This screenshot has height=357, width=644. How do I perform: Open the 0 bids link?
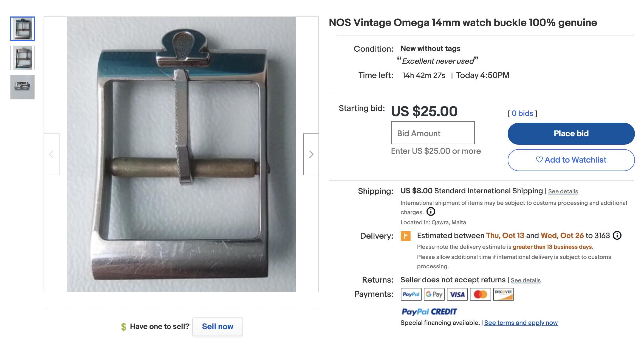click(522, 113)
